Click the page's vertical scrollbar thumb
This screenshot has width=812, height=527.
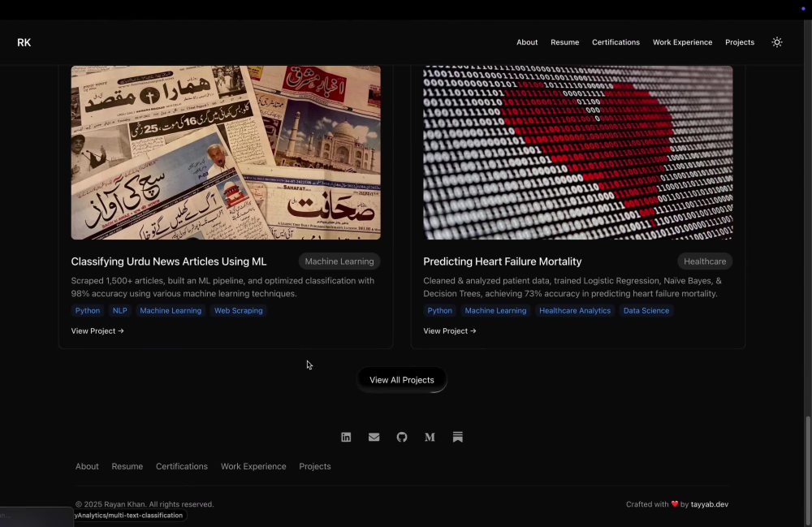[x=808, y=471]
